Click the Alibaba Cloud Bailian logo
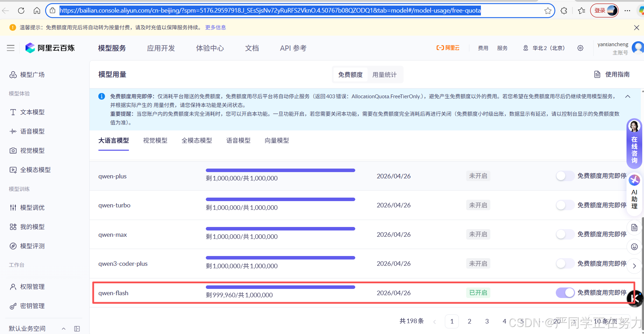This screenshot has height=334, width=644. tap(50, 48)
